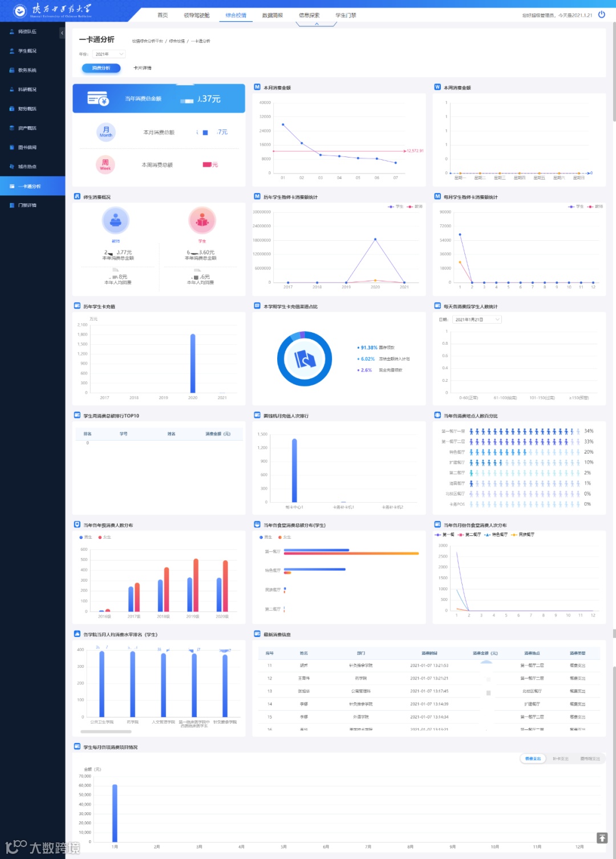The width and height of the screenshot is (616, 859).
Task: Toggle 第二餐厅 legend in monthly canteen chart
Action: point(469,535)
